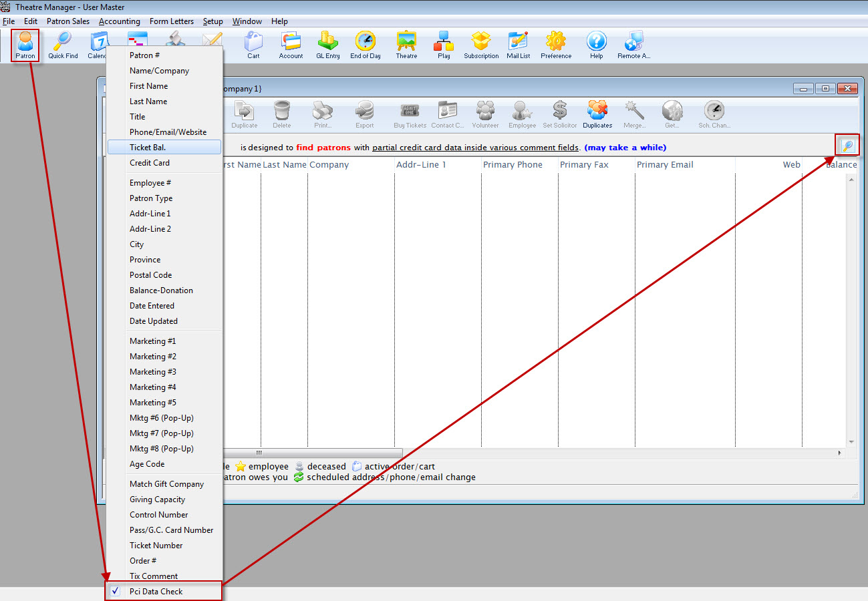
Task: Click the Primary Phone column header
Action: point(519,165)
